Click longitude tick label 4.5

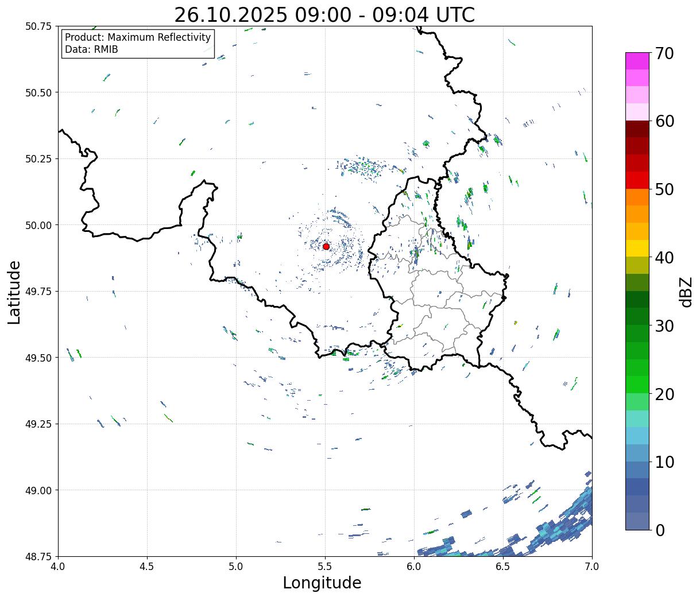147,567
